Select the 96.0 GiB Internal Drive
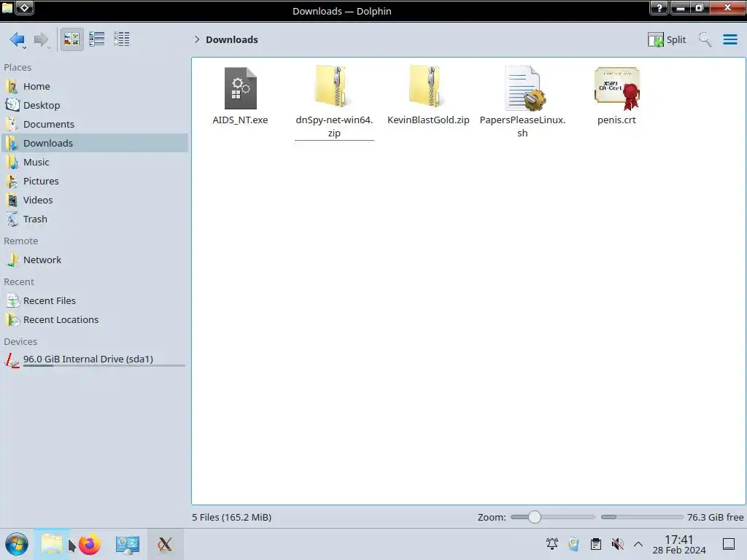 (x=94, y=359)
